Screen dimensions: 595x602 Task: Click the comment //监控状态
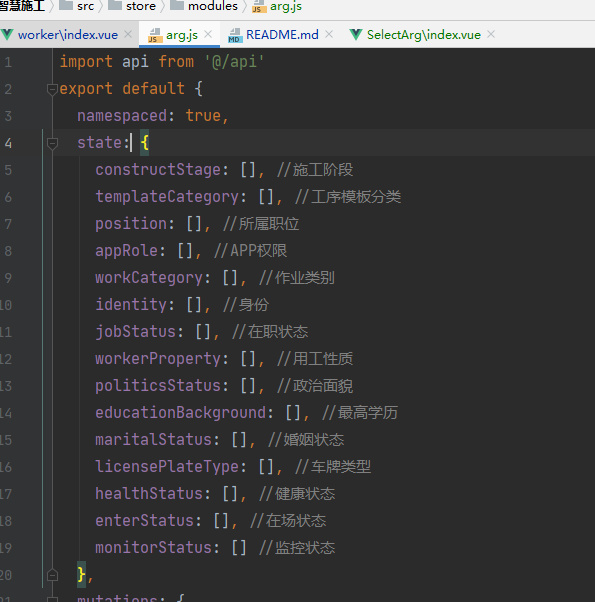[297, 547]
